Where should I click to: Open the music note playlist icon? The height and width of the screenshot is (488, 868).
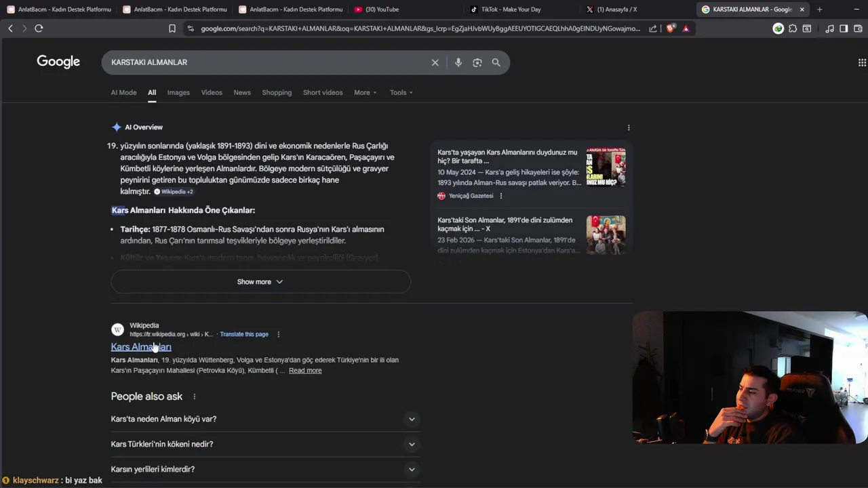tap(829, 28)
